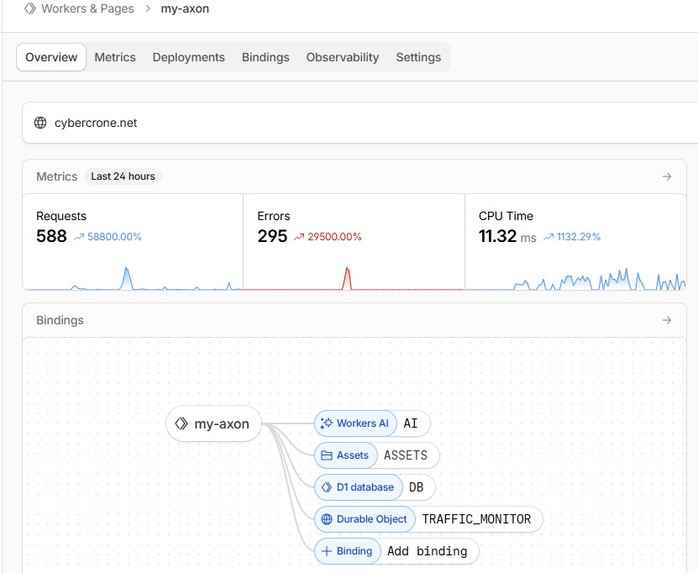
Task: Click the worker icon in my-axon node
Action: click(181, 423)
